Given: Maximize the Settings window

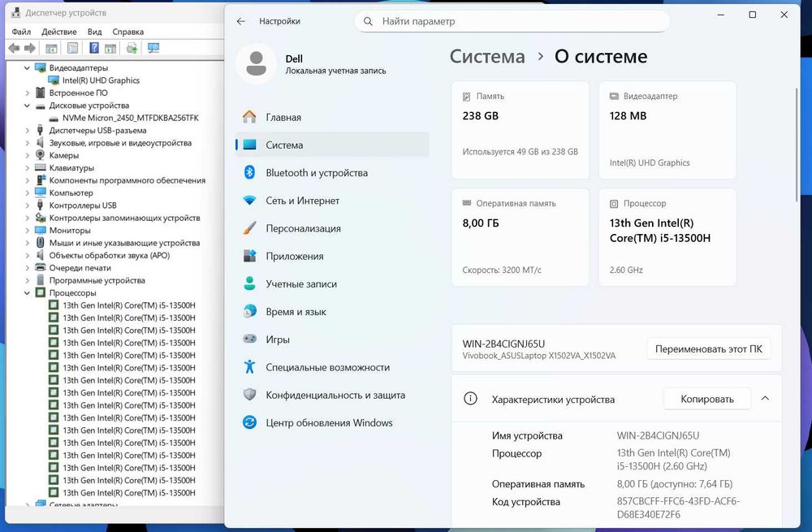Looking at the screenshot, I should pyautogui.click(x=753, y=15).
